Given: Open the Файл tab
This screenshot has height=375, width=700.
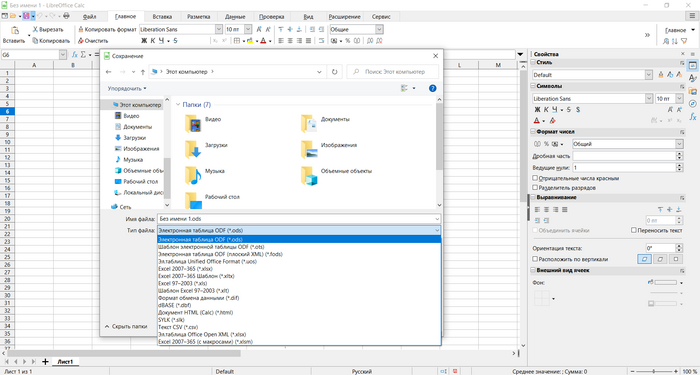Looking at the screenshot, I should point(89,17).
